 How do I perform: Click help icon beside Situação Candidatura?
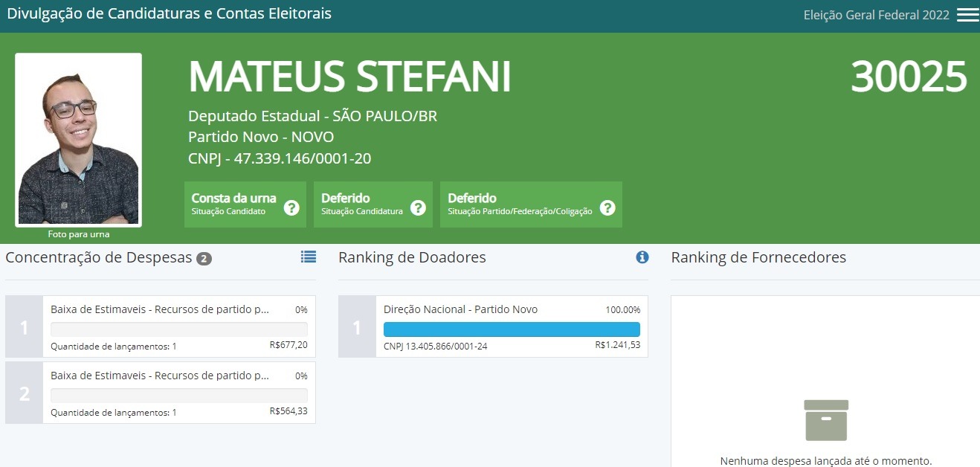[x=418, y=207]
